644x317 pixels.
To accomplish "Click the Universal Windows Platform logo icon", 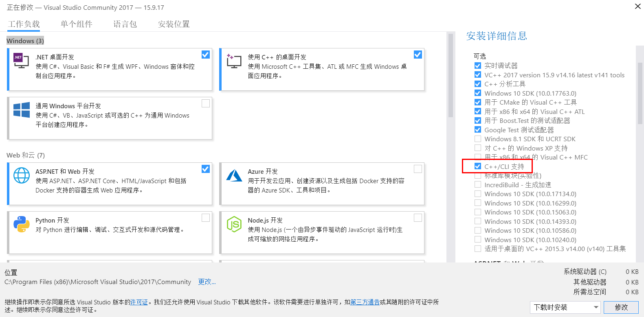I will click(x=22, y=110).
